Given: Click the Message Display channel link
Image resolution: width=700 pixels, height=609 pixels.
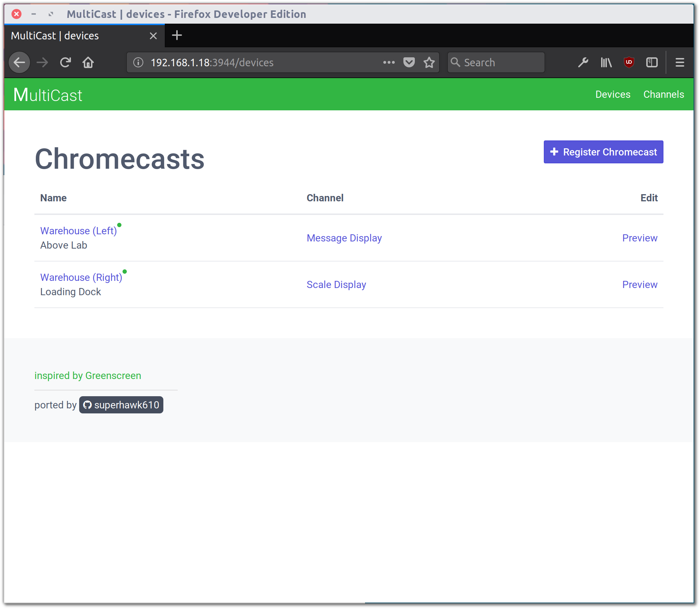Looking at the screenshot, I should (x=344, y=238).
